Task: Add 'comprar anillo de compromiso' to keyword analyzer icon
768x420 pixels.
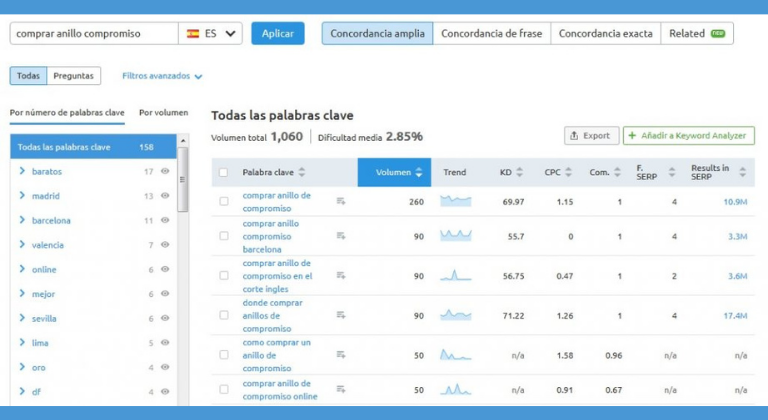Action: pos(341,201)
